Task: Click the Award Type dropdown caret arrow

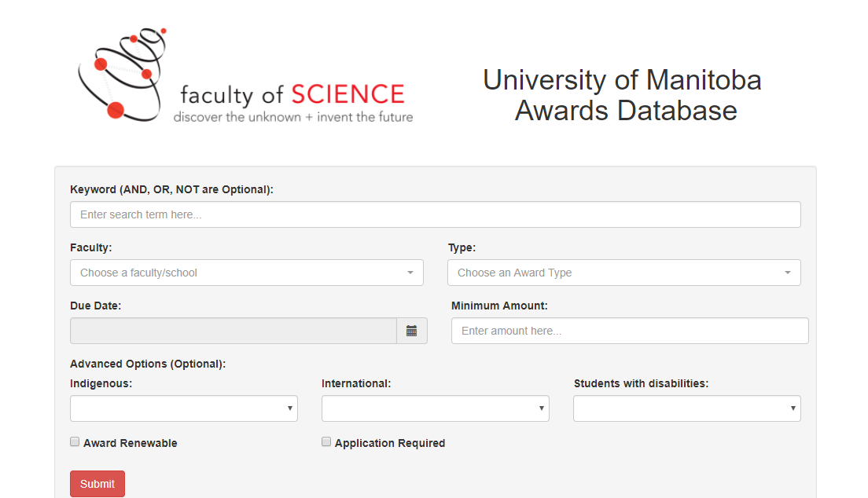Action: click(787, 273)
